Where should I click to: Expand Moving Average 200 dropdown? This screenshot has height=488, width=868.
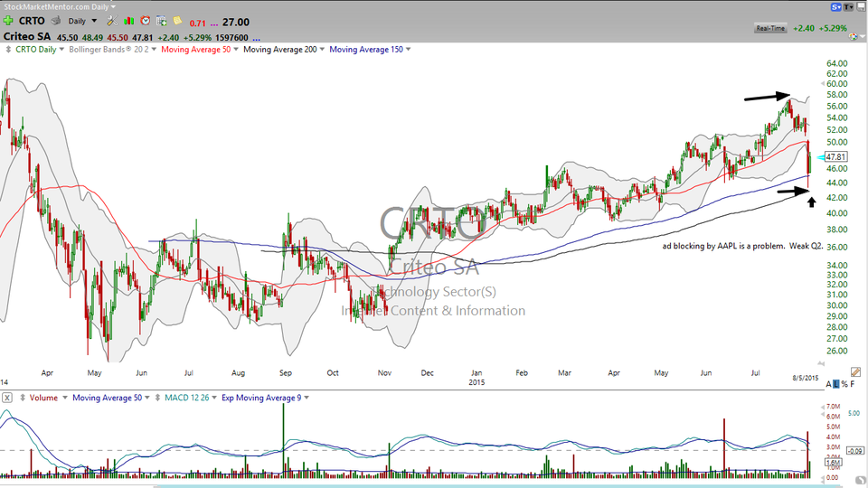click(322, 49)
